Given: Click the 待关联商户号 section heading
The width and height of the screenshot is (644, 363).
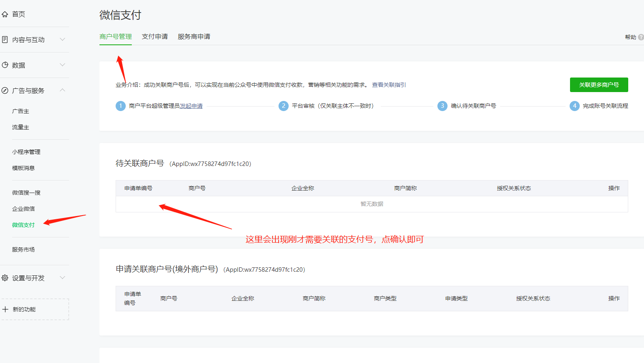Looking at the screenshot, I should click(140, 163).
